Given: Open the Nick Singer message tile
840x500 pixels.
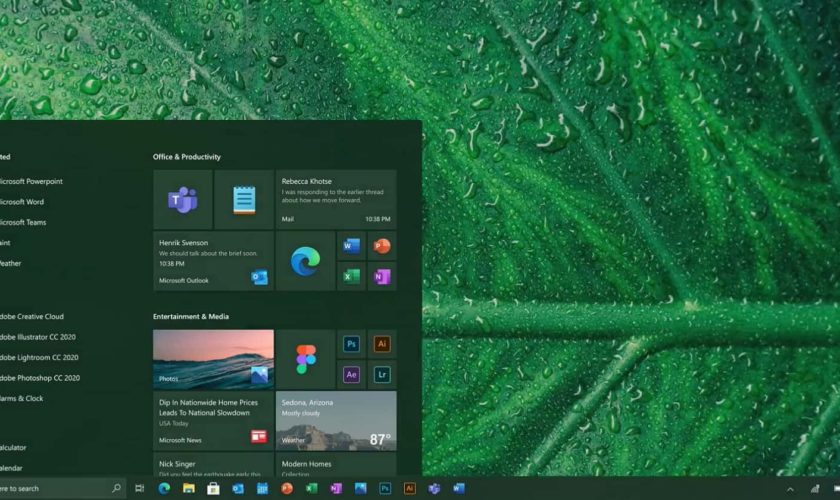Looking at the screenshot, I should (213, 464).
